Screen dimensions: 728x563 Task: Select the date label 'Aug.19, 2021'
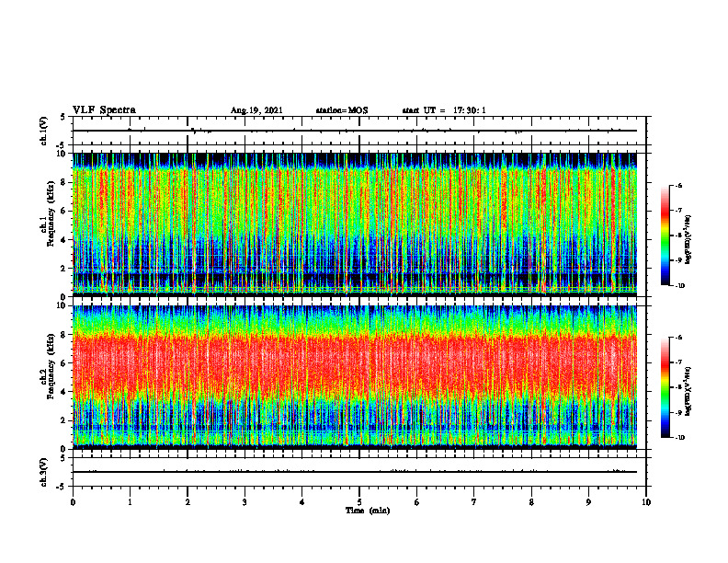point(256,110)
